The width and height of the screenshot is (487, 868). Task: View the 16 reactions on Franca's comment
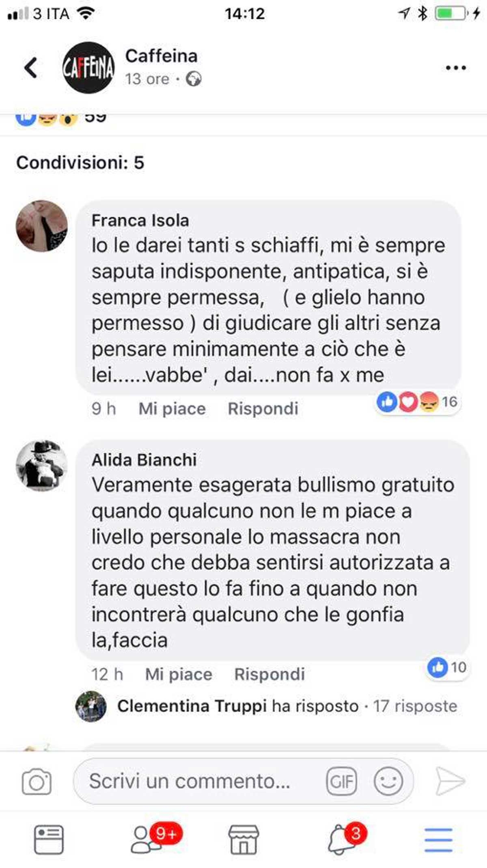point(418,402)
